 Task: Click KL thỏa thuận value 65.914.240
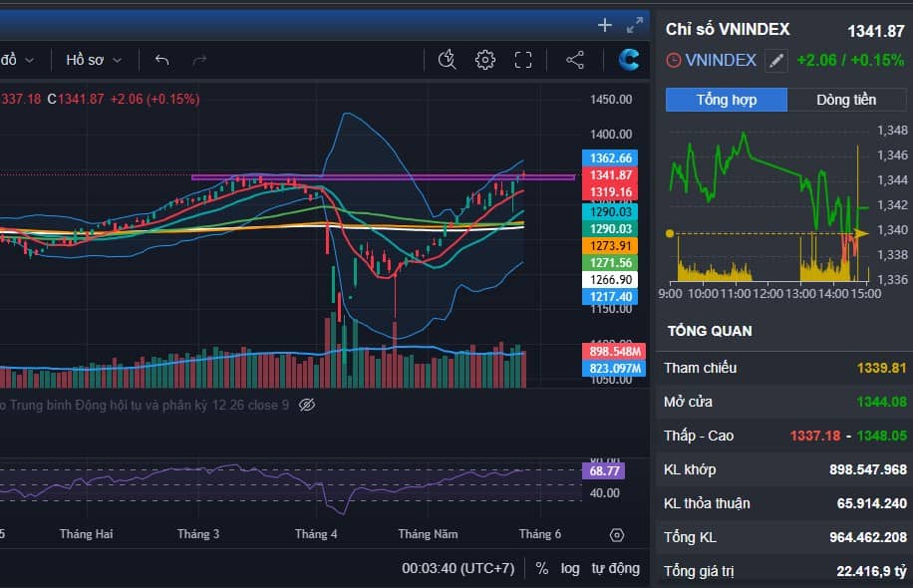pos(872,503)
